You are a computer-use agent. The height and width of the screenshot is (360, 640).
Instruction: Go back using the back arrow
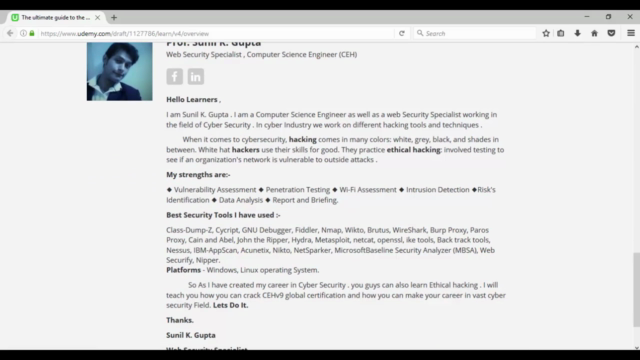[10, 33]
